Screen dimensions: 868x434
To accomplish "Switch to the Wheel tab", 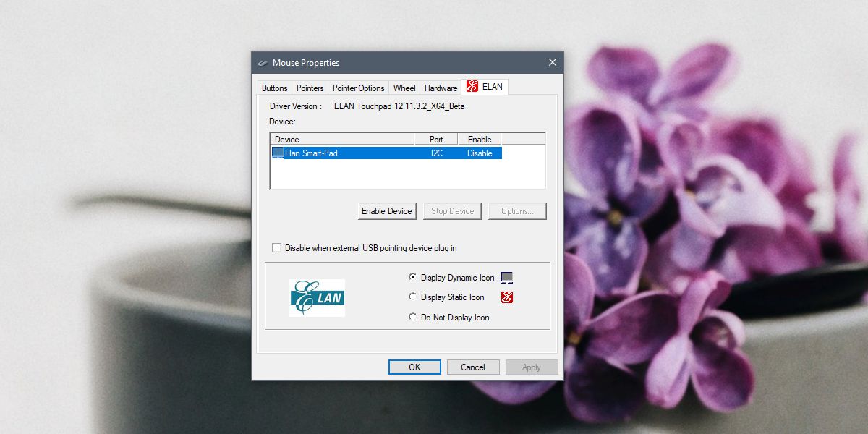I will pos(404,88).
